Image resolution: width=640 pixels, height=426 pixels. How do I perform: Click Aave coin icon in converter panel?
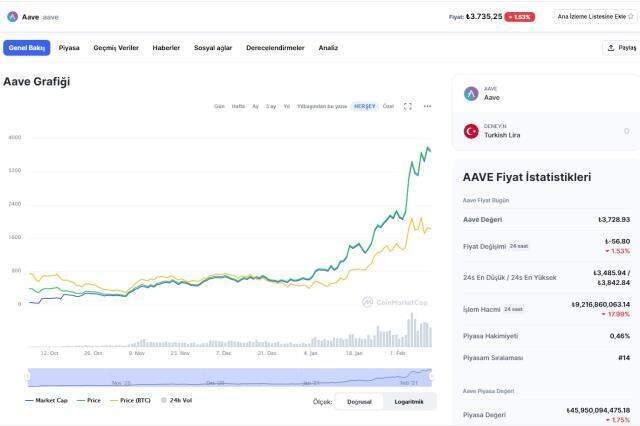tap(471, 93)
